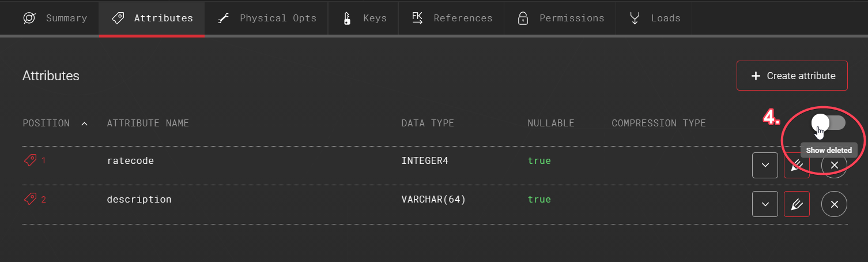
Task: Select the Attributes tab
Action: click(152, 18)
